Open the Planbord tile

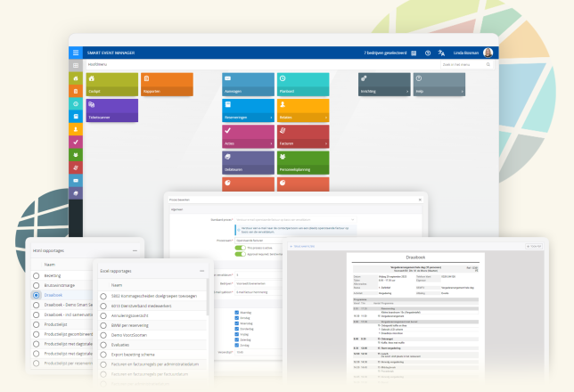pyautogui.click(x=303, y=84)
